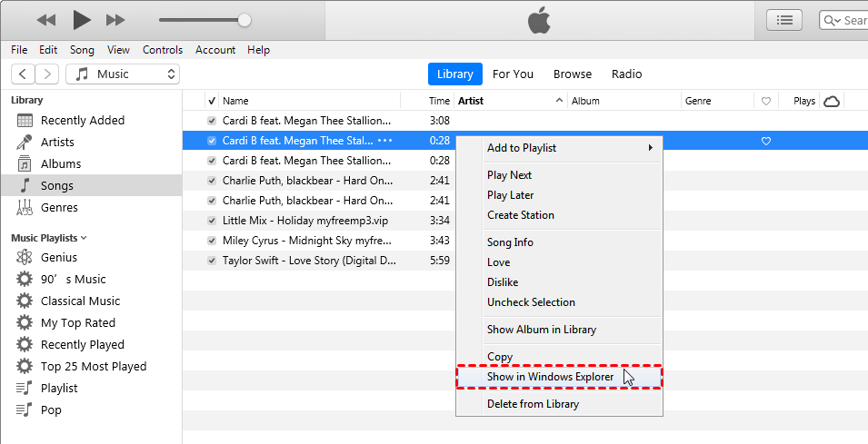Open Recently Added in the Library sidebar

coord(82,121)
